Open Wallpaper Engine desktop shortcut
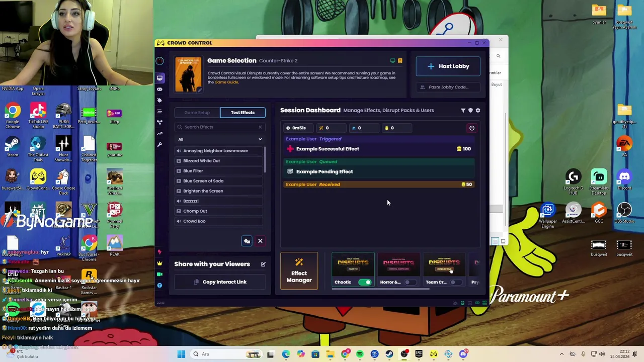Viewport: 644px width, 362px height. 548,216
